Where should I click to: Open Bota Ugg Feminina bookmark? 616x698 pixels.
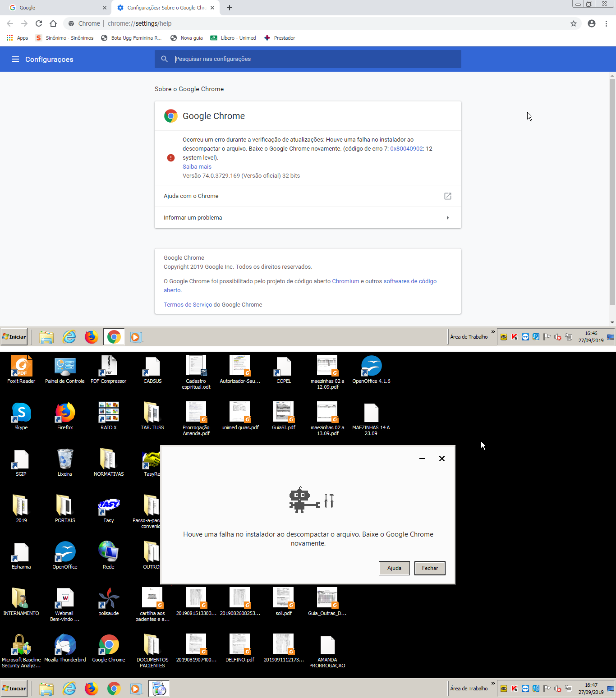(x=131, y=38)
